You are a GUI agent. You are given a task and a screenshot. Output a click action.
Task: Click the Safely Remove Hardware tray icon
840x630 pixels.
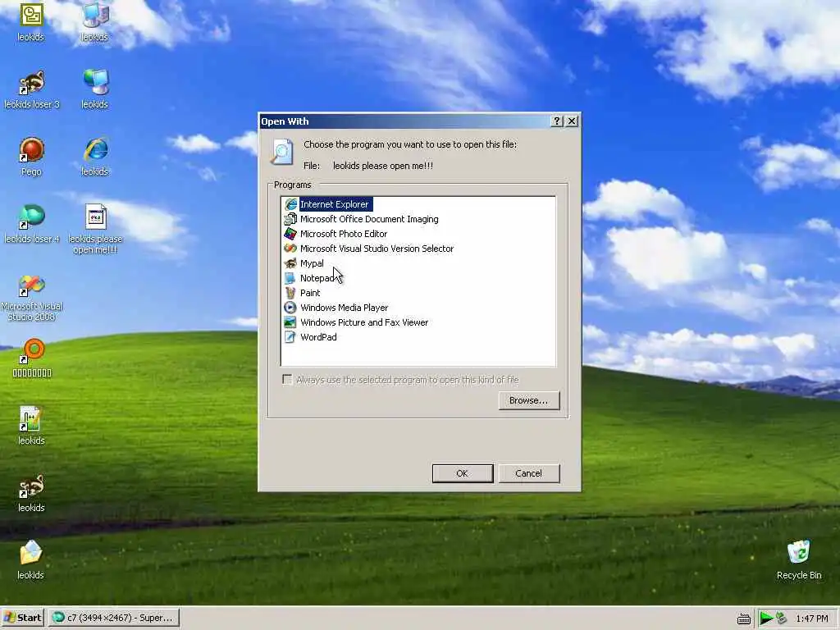pyautogui.click(x=781, y=619)
